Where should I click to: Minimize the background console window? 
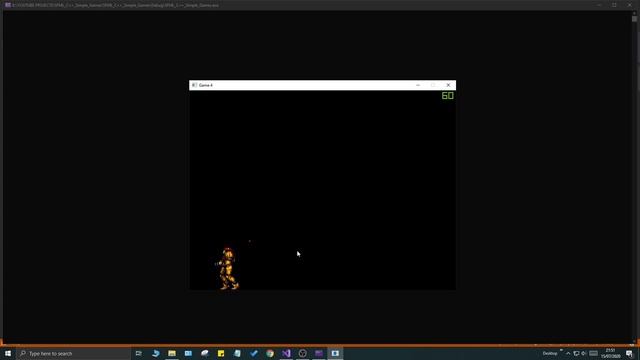pos(599,5)
